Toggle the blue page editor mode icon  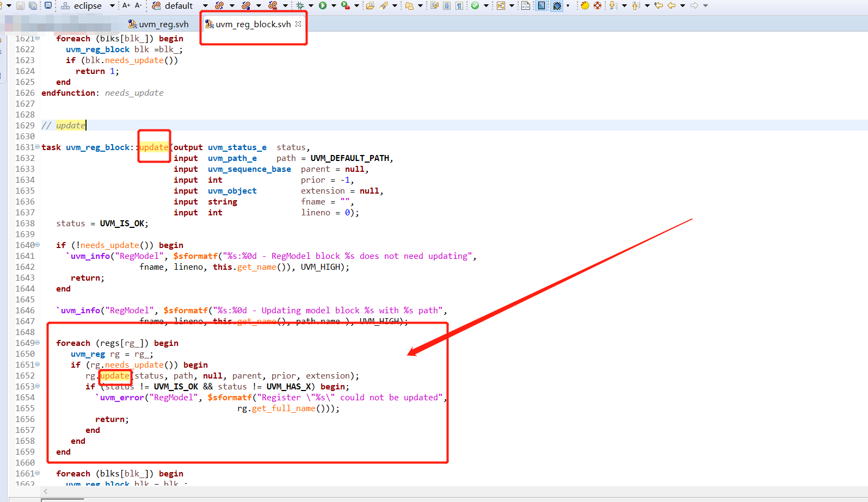click(x=541, y=5)
